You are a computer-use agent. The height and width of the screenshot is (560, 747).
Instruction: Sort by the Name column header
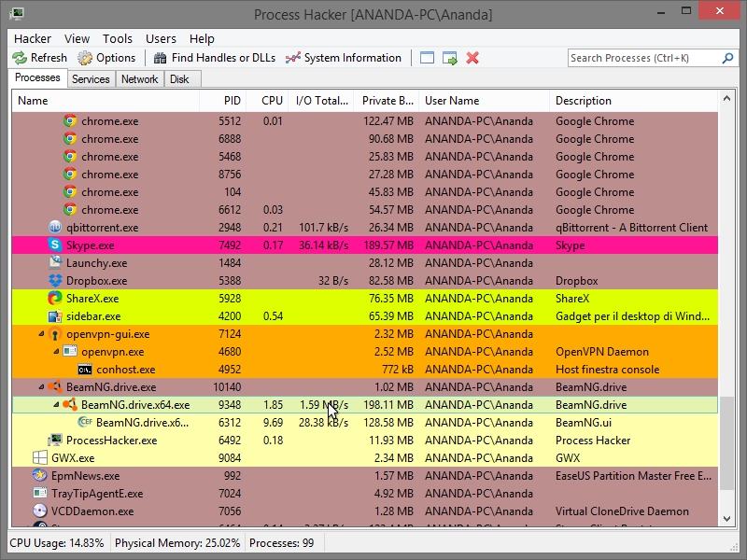(106, 101)
